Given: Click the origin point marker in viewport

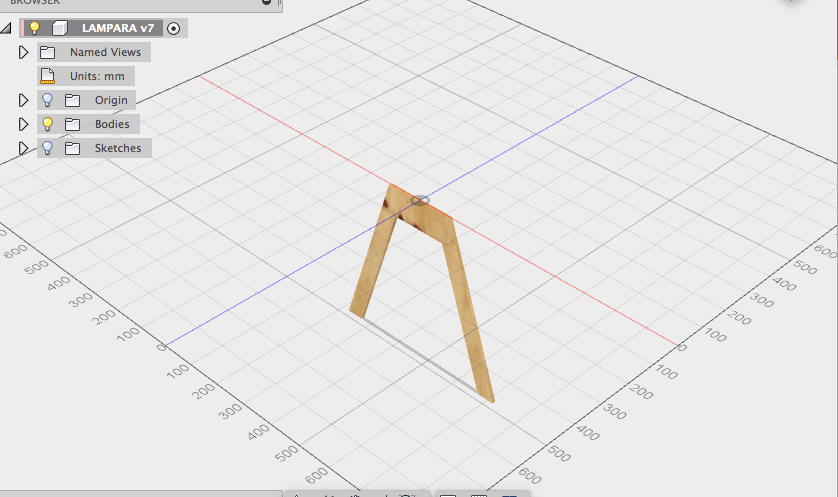Looking at the screenshot, I should click(x=420, y=200).
